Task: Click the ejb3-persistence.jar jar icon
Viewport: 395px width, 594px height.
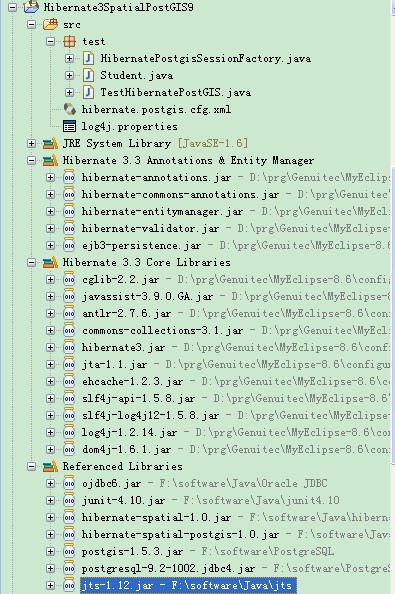Action: point(69,245)
